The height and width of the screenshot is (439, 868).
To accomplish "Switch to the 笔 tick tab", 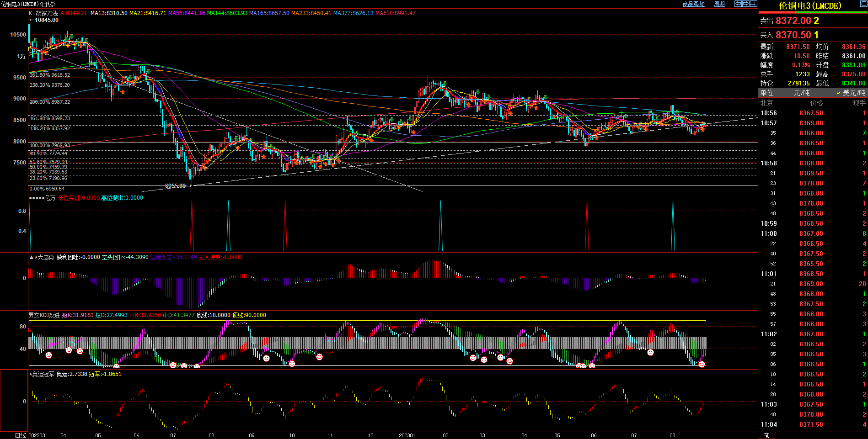I will (766, 435).
